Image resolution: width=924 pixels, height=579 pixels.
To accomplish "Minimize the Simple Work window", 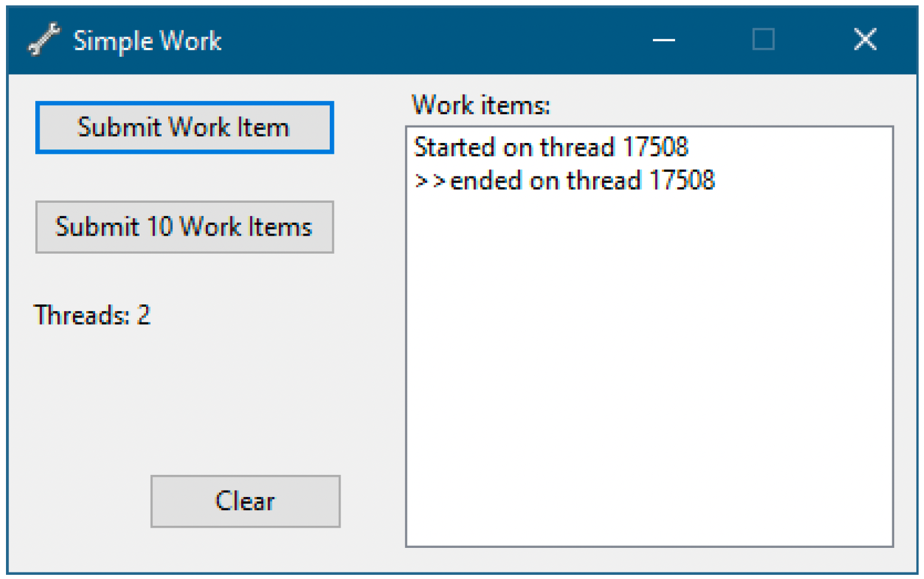I will (x=664, y=39).
